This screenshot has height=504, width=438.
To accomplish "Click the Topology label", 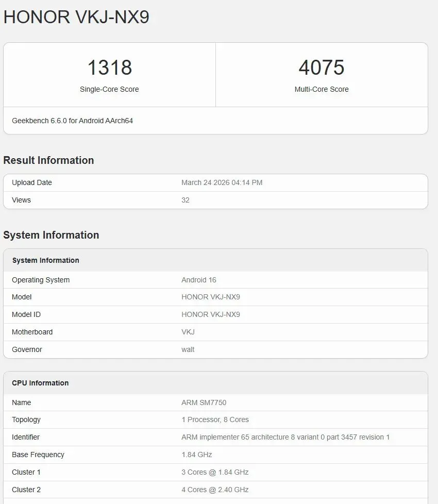I will (x=26, y=420).
